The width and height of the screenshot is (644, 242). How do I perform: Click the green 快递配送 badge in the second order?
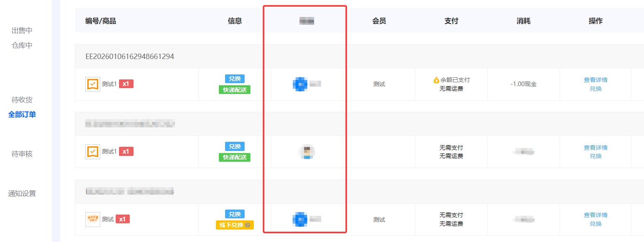click(x=234, y=156)
